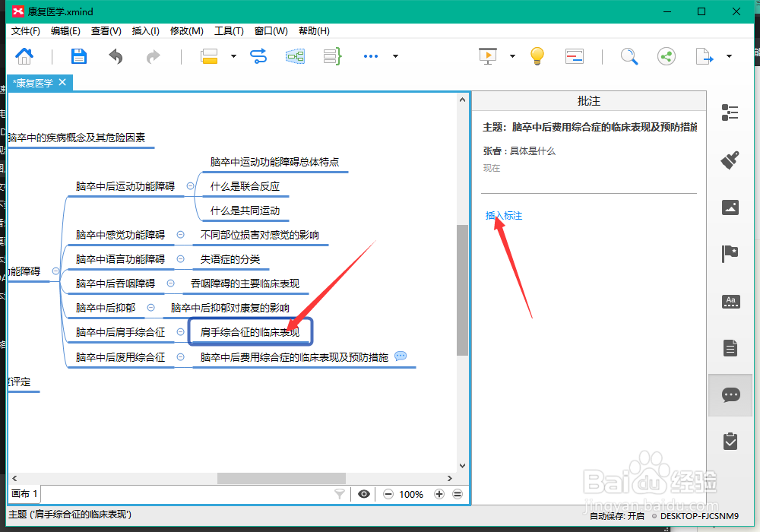Save the 康复医学 mind map
Image resolution: width=760 pixels, height=532 pixels.
point(78,56)
